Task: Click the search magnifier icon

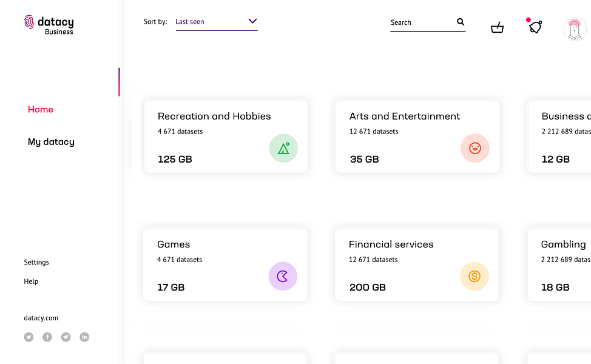Action: 460,21
